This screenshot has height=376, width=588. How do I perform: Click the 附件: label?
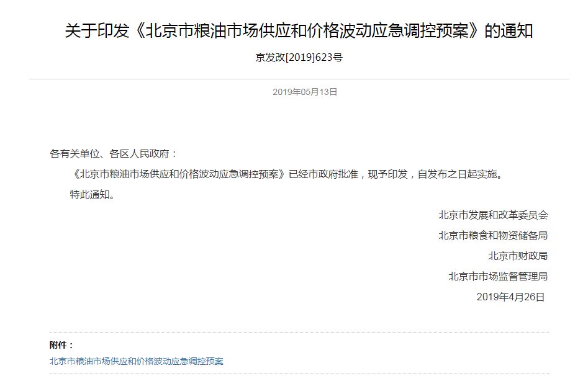(61, 345)
